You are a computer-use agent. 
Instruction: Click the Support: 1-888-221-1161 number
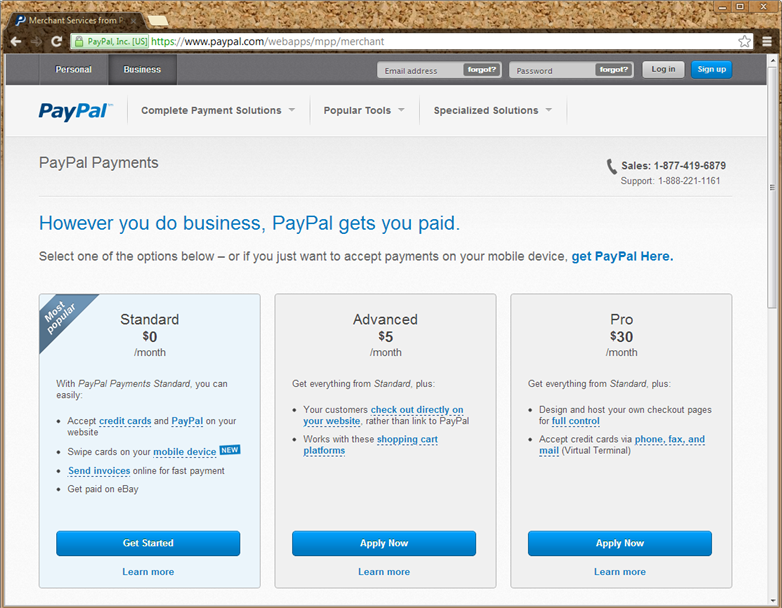click(x=670, y=181)
